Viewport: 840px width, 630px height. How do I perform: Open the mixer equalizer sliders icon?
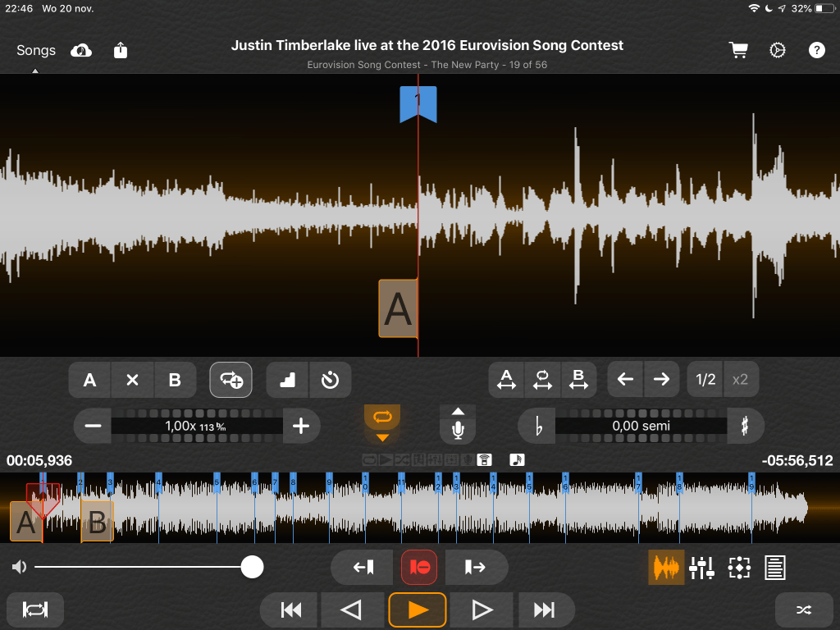tap(701, 567)
